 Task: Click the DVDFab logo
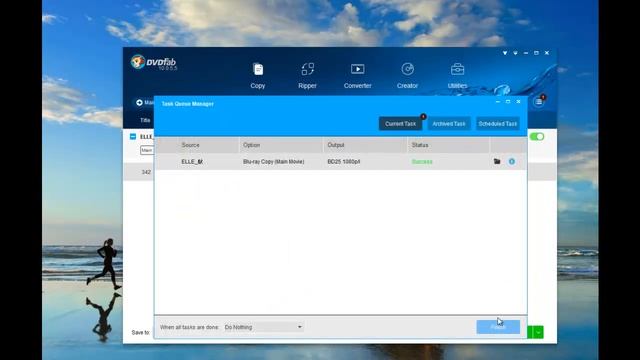pos(154,62)
